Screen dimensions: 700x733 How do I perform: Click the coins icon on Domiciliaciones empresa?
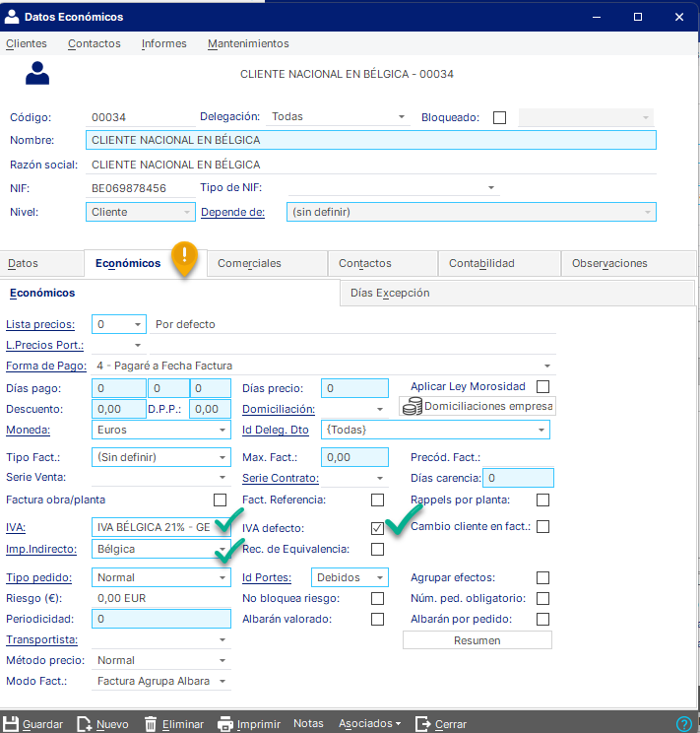(413, 406)
